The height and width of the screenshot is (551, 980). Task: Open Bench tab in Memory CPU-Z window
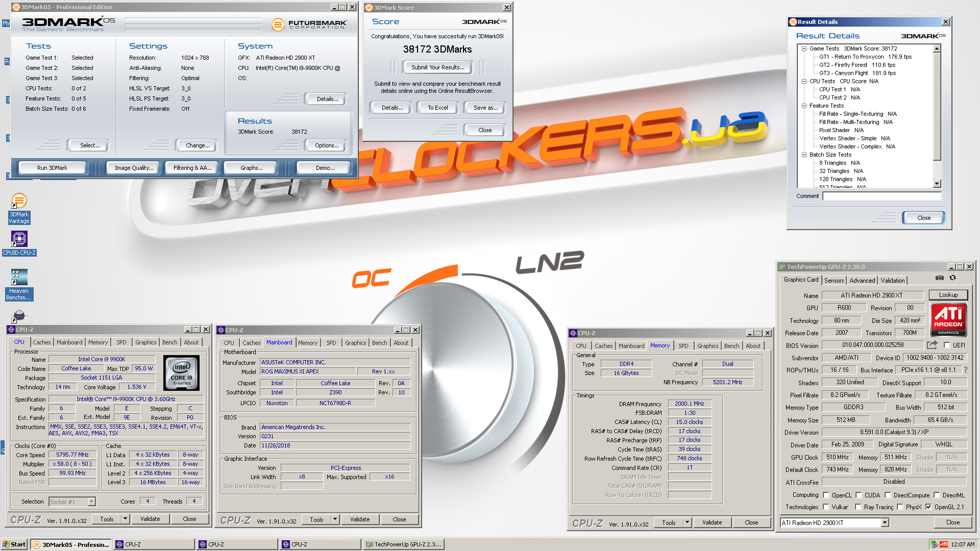point(731,346)
